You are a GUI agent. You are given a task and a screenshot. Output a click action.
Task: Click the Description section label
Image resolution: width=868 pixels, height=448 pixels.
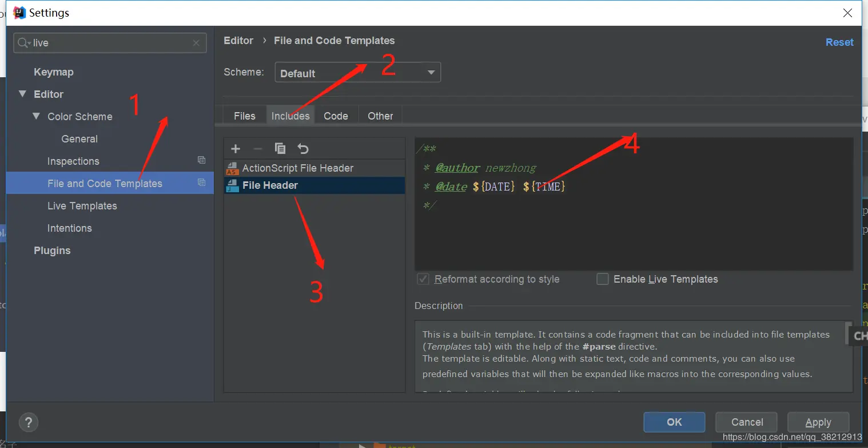(x=439, y=306)
